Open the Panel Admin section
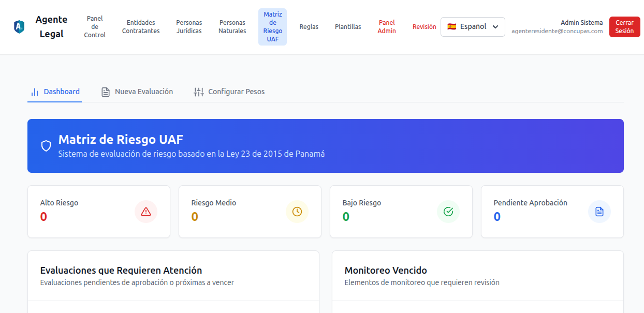 click(387, 26)
